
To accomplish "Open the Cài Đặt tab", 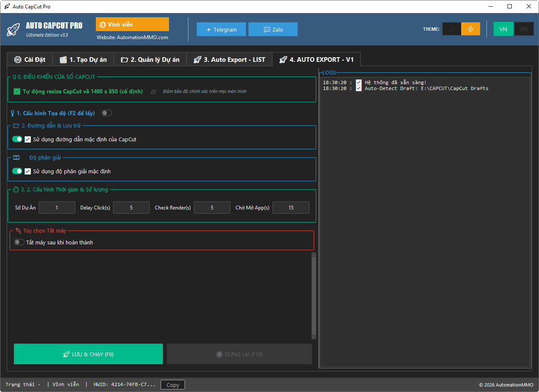I will tap(29, 59).
